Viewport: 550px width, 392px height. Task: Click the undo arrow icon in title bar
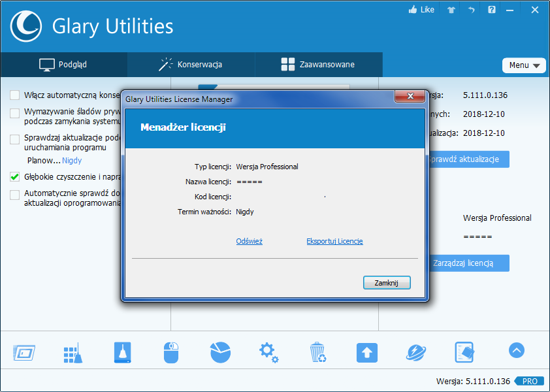click(471, 10)
